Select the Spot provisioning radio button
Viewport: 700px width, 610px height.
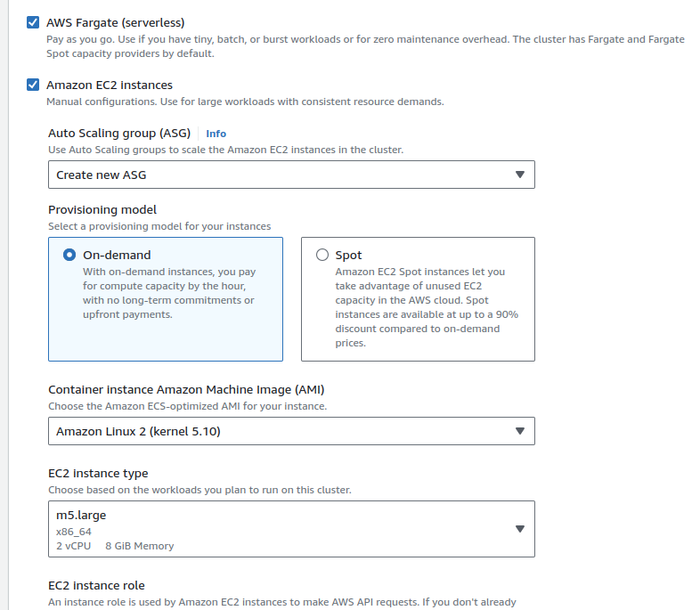[x=322, y=255]
